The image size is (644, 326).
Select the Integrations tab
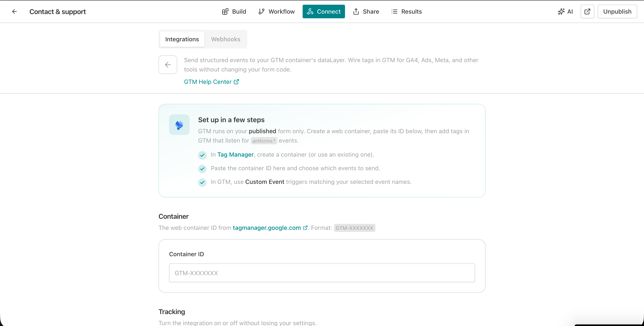point(182,39)
